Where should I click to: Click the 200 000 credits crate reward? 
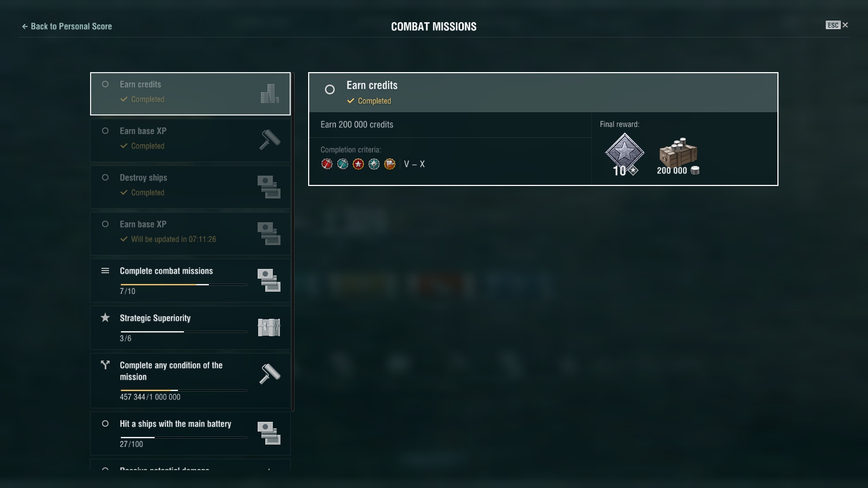click(x=678, y=157)
